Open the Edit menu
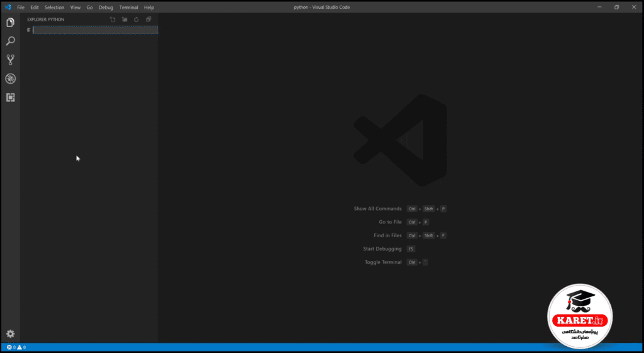Image resolution: width=644 pixels, height=353 pixels. pyautogui.click(x=35, y=8)
